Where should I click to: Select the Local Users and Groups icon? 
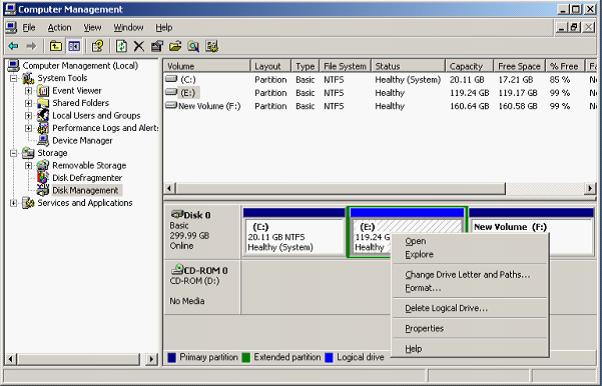[43, 116]
